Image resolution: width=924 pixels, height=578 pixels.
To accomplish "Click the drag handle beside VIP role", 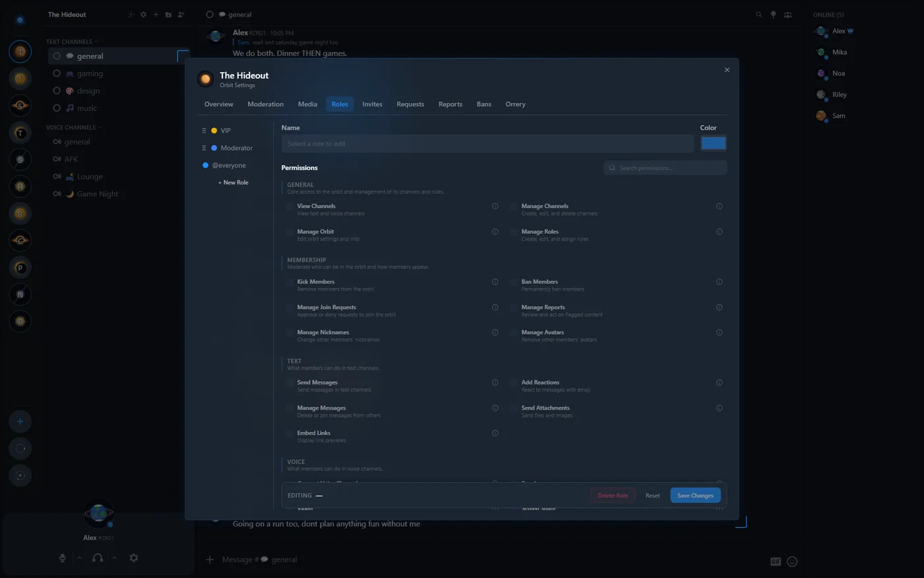I will 204,131.
